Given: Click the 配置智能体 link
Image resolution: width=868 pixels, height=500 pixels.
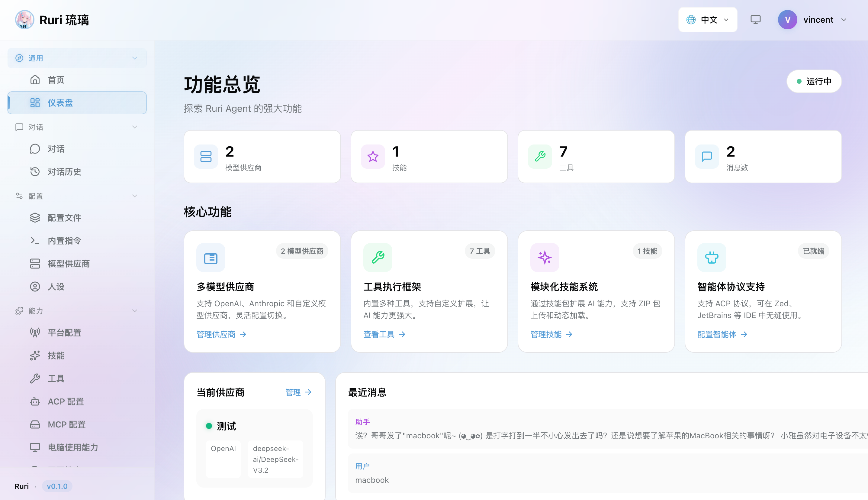Looking at the screenshot, I should pyautogui.click(x=722, y=334).
